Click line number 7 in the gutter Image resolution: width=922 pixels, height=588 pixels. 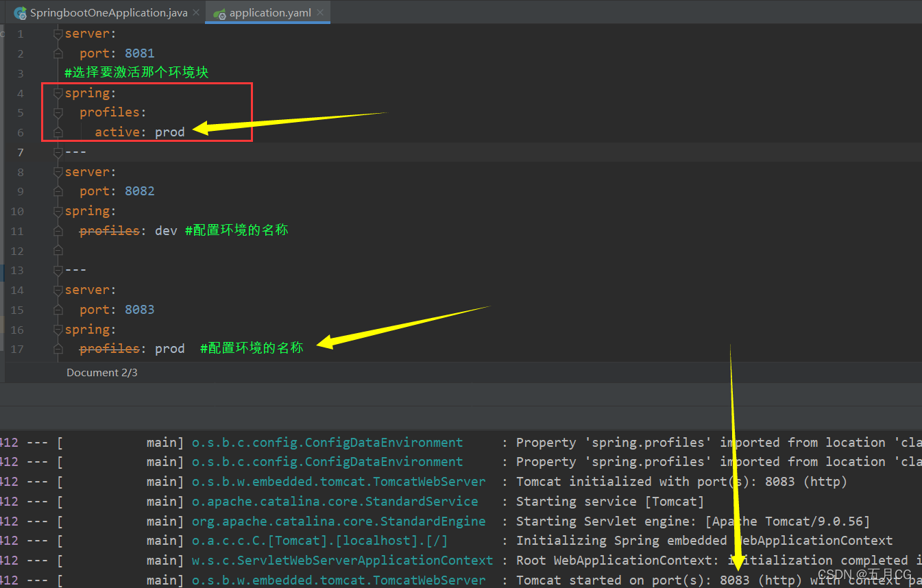[20, 152]
